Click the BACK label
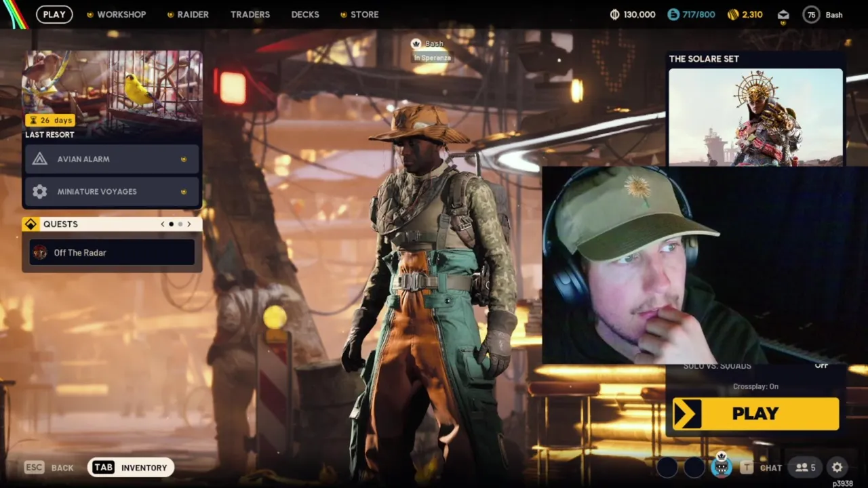868x488 pixels. pyautogui.click(x=62, y=468)
